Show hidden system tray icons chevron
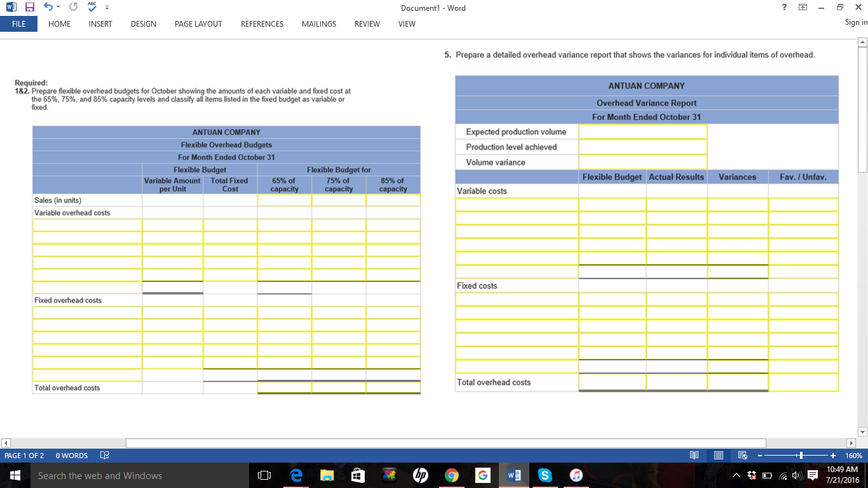The width and height of the screenshot is (868, 488). [x=736, y=476]
